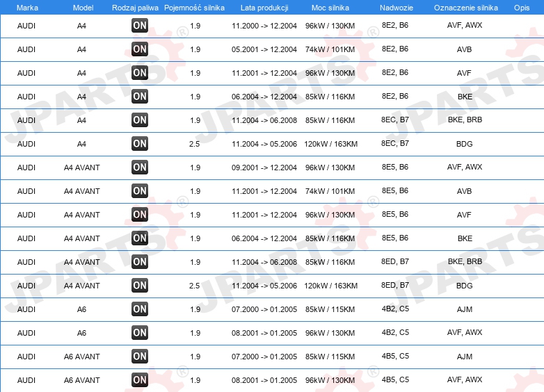The height and width of the screenshot is (392, 544).
Task: Select the AUDI cell in the A4 AVANT 09.2001 row
Action: click(26, 168)
